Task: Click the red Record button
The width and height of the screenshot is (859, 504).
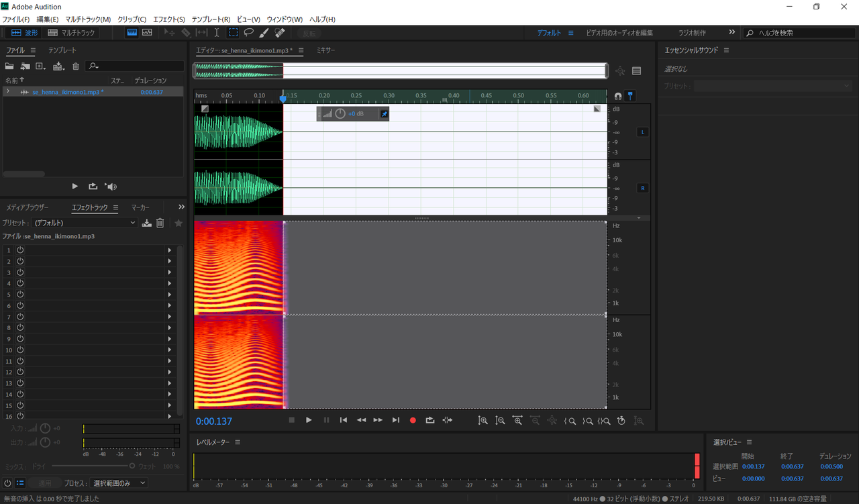Action: tap(413, 420)
